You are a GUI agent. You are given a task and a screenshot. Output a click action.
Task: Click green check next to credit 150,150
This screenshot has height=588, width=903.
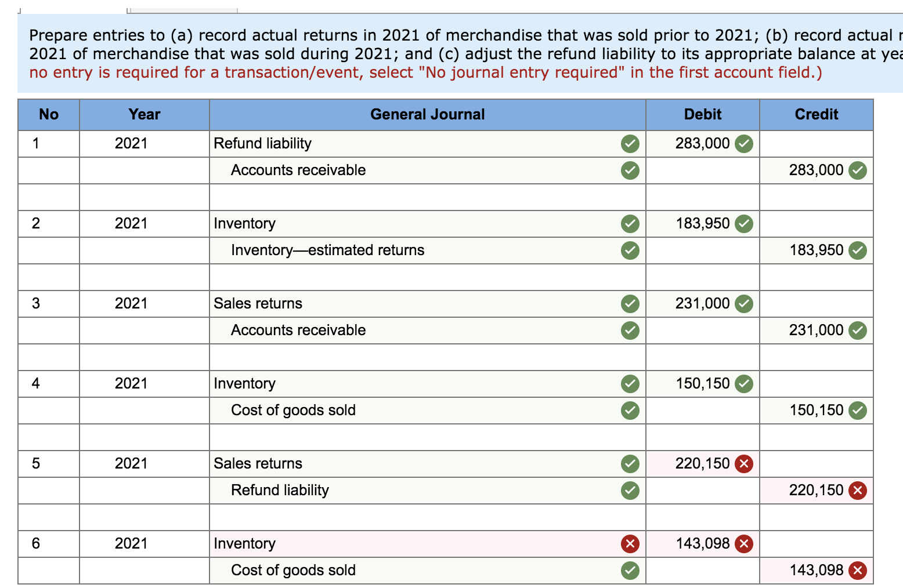(x=857, y=410)
